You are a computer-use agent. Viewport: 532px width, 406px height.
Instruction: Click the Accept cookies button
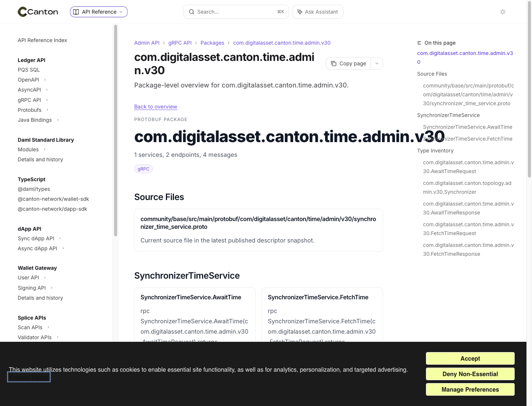tap(470, 358)
